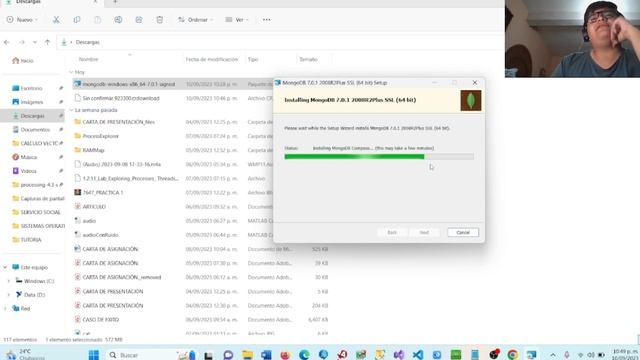Cancel the MongoDB installation
This screenshot has height=360, width=640.
click(463, 232)
